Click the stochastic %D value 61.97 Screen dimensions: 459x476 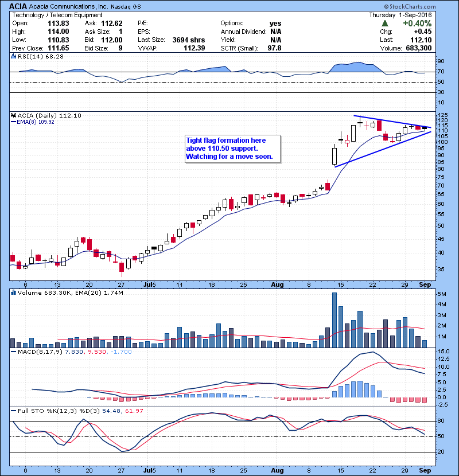point(134,411)
